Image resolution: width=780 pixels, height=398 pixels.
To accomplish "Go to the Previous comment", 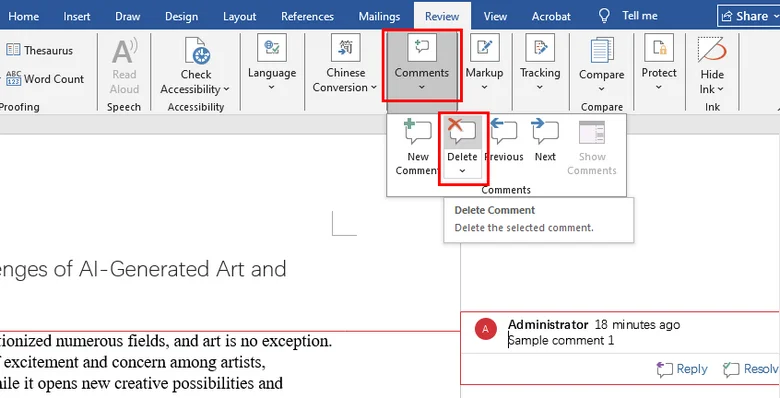I will (x=504, y=141).
